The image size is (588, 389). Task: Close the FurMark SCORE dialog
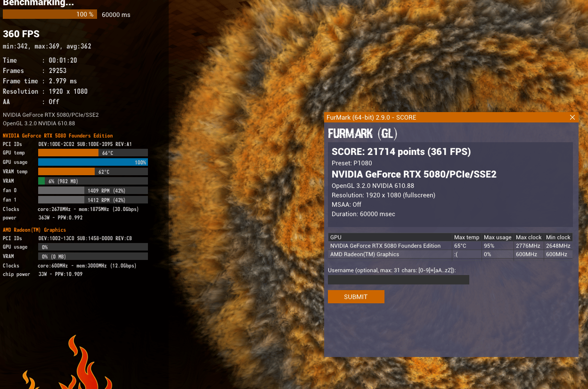pos(572,117)
